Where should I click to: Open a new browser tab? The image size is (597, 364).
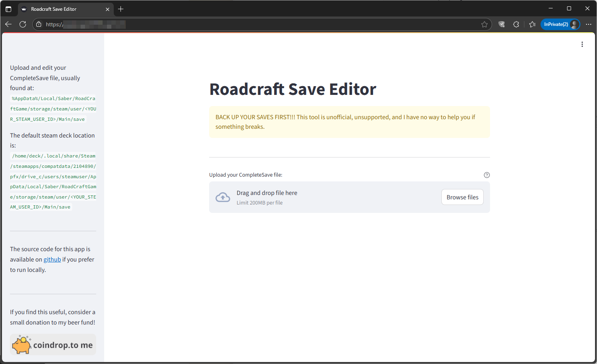[121, 9]
